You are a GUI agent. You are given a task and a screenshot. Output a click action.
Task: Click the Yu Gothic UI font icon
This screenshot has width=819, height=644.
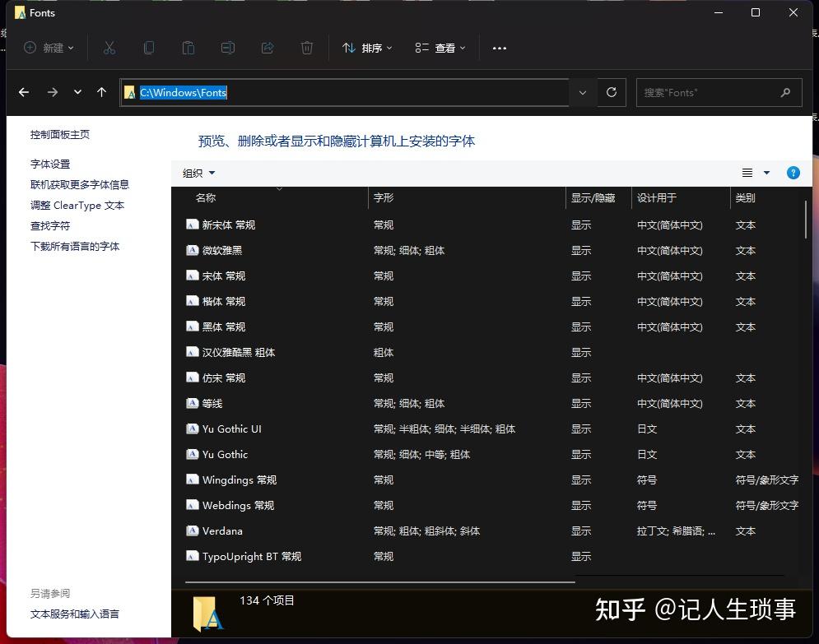coord(193,429)
